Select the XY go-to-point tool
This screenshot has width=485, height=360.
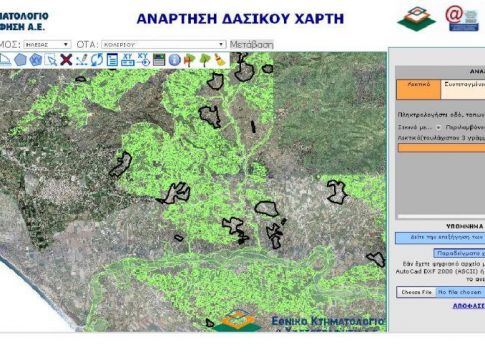tap(143, 60)
